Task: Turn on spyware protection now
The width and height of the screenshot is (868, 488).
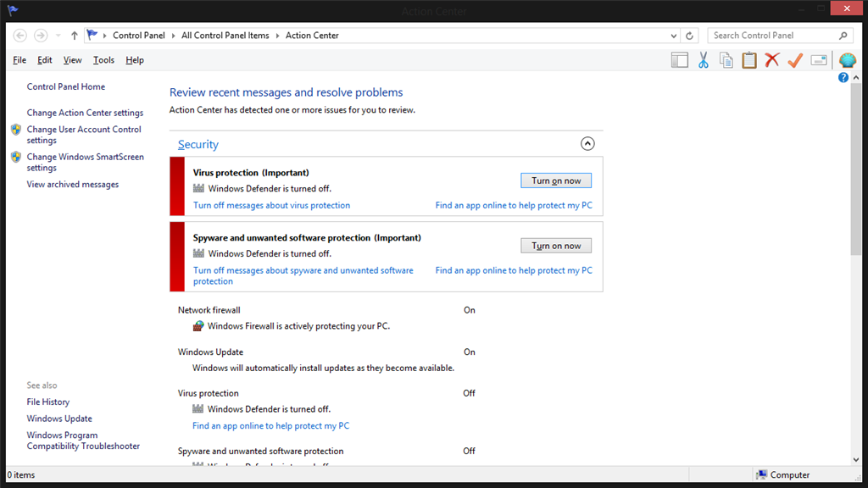Action: 556,246
